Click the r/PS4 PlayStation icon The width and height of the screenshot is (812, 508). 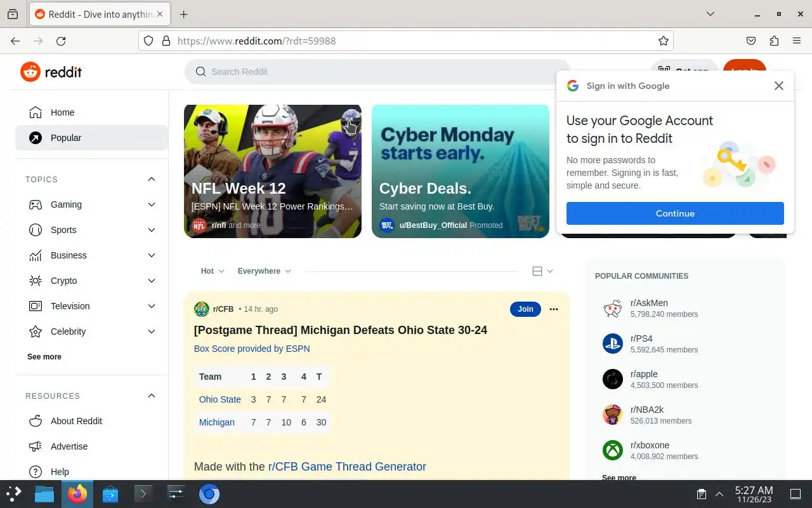(x=613, y=344)
